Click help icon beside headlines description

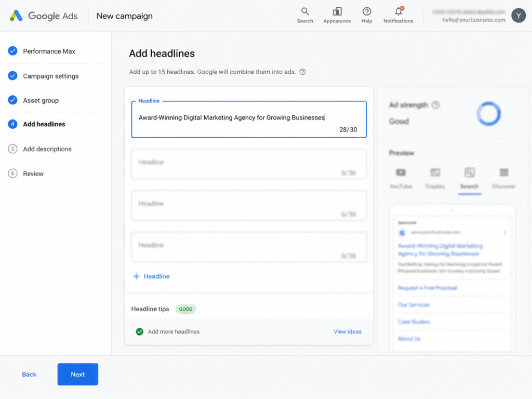303,72
